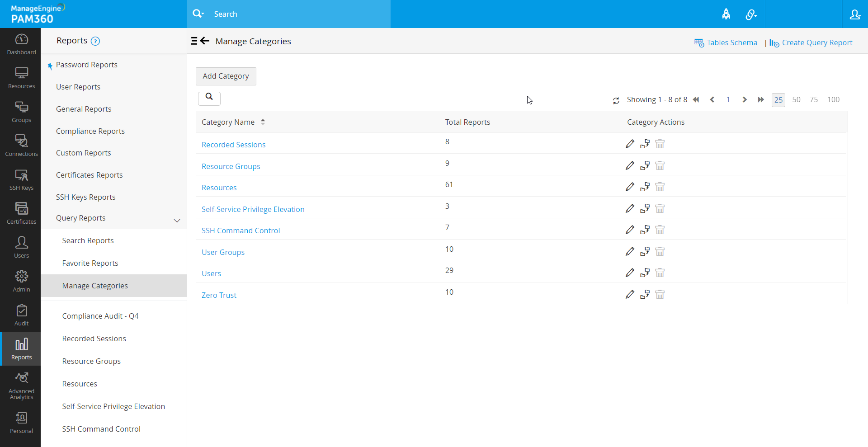Toggle Category Name sort order arrows

(263, 122)
